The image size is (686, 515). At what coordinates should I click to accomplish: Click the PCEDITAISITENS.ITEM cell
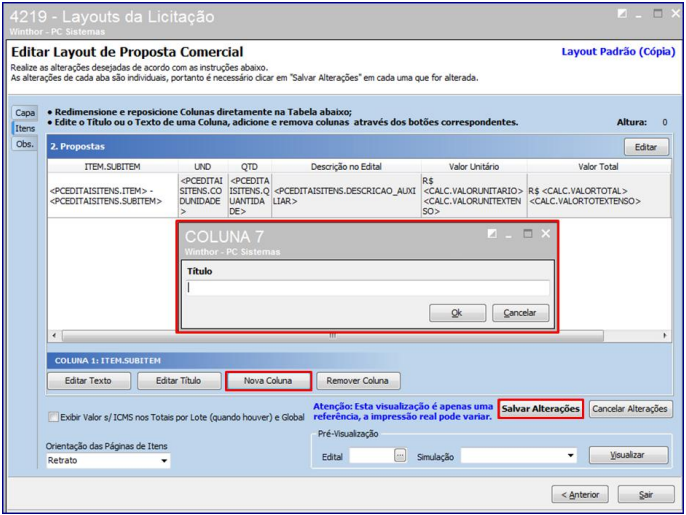click(x=112, y=196)
